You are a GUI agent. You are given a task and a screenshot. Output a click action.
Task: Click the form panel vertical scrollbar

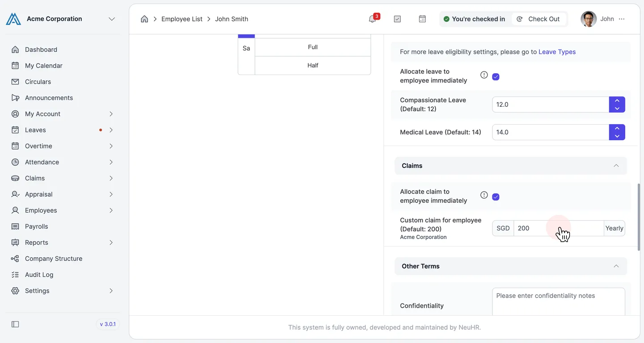(639, 217)
